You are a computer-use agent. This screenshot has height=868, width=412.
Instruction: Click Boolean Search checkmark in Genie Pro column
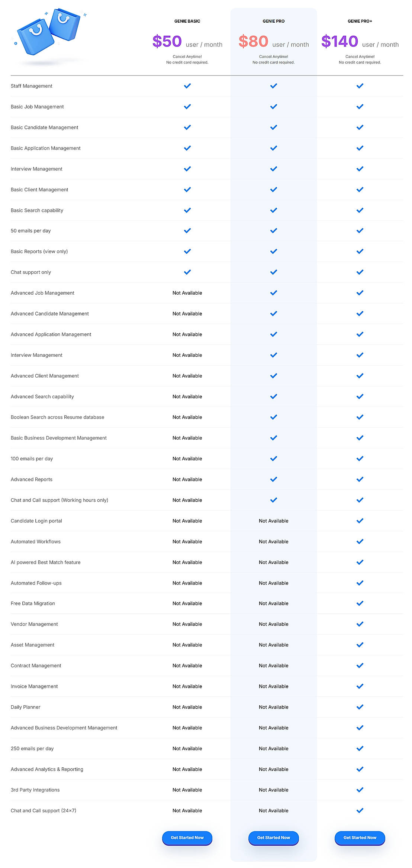274,417
